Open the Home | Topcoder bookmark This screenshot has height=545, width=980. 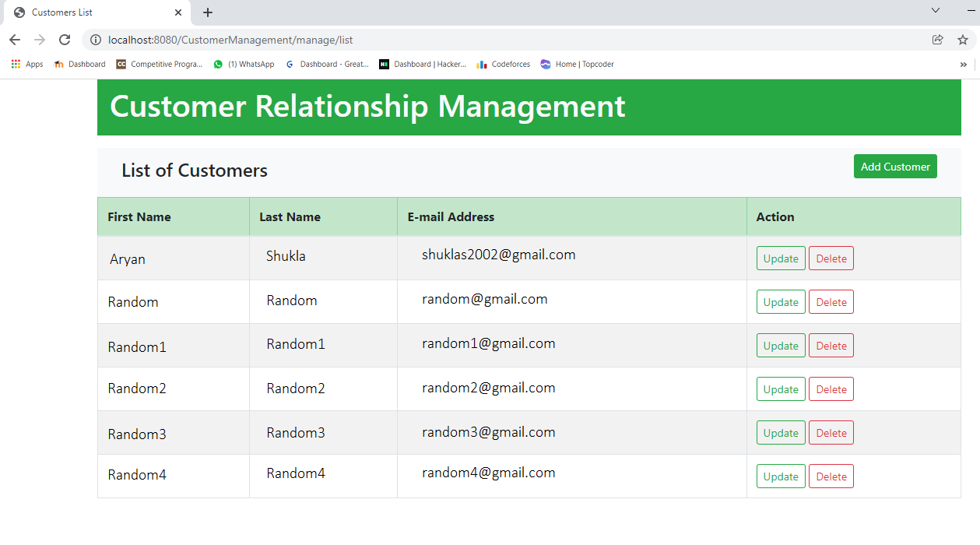click(x=577, y=64)
